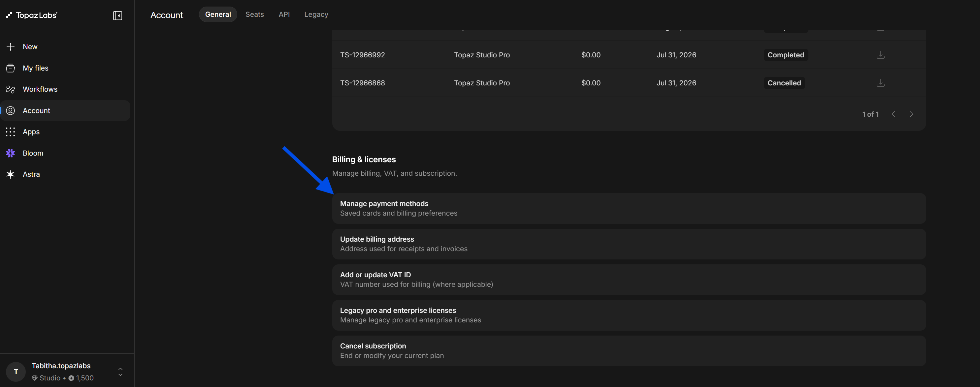Open Workflows icon in sidebar
This screenshot has width=980, height=387.
pos(10,89)
